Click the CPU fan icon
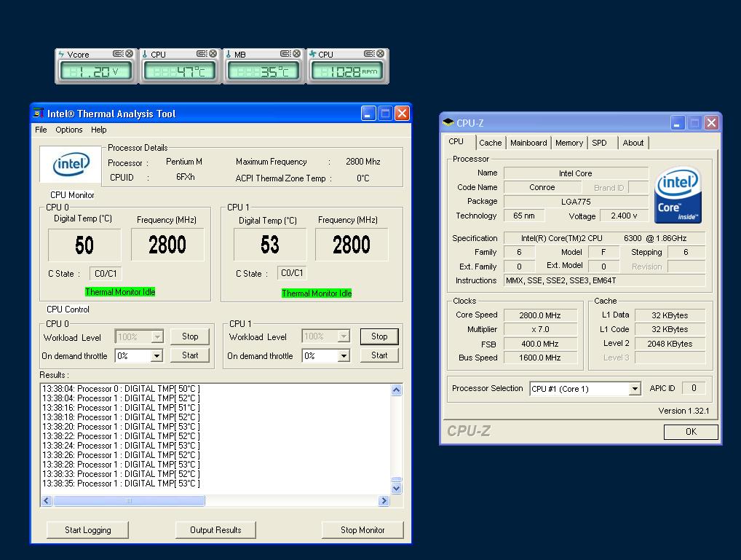Image resolution: width=741 pixels, height=560 pixels. 312,55
